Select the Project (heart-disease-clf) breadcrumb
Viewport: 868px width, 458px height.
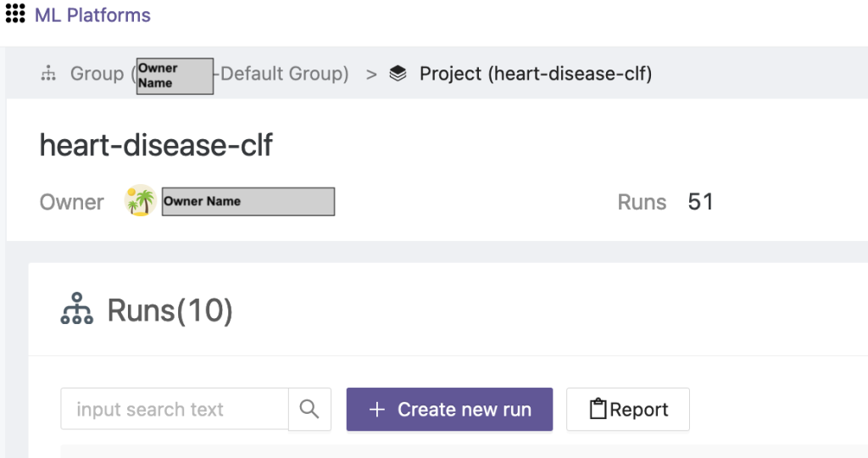(x=535, y=74)
